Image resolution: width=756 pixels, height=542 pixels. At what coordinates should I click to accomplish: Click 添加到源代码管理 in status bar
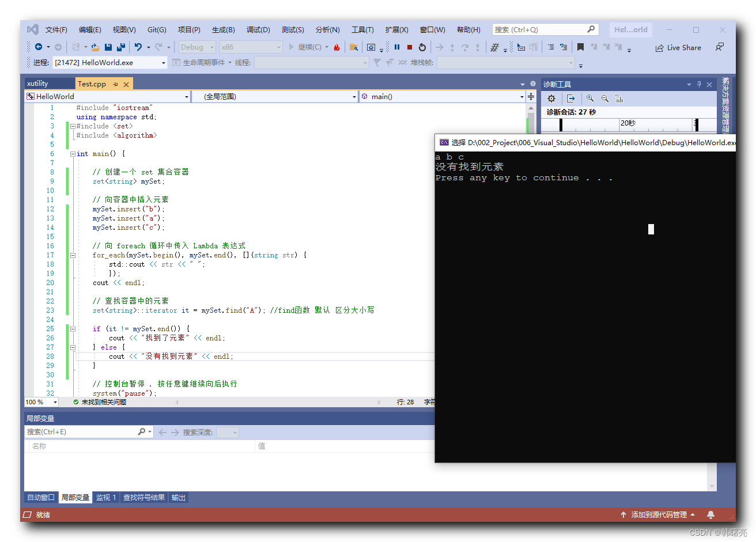click(658, 514)
